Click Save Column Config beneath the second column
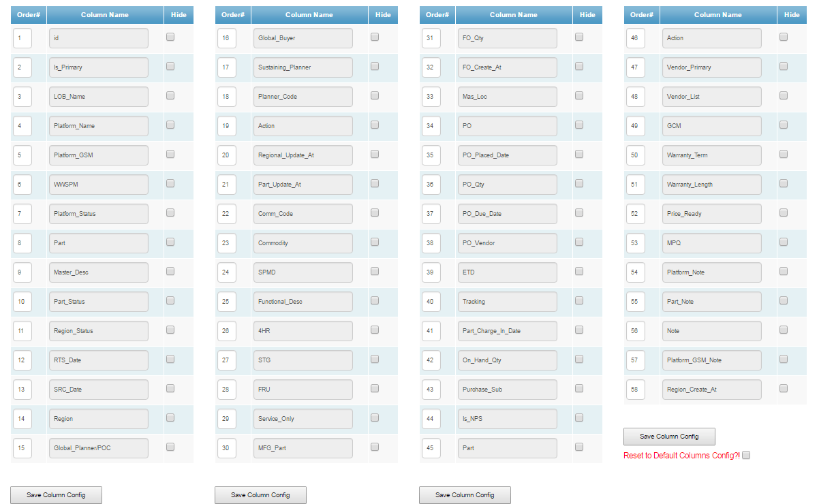 [260, 495]
